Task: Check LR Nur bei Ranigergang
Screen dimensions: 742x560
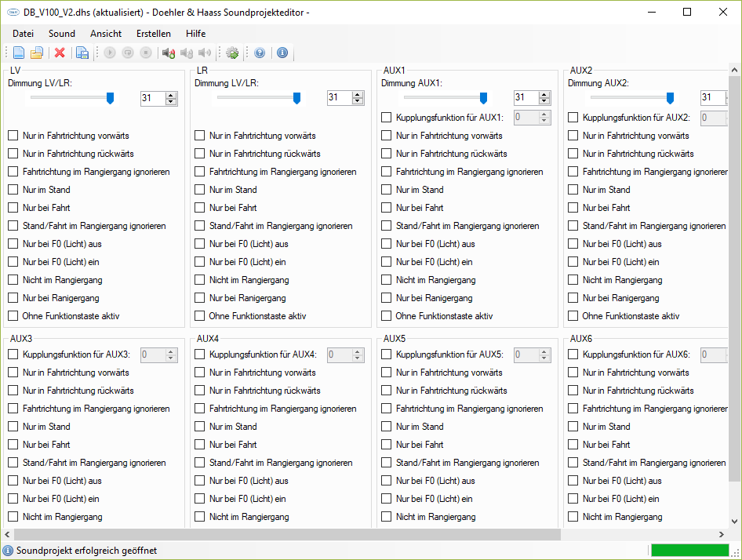Action: pos(200,298)
